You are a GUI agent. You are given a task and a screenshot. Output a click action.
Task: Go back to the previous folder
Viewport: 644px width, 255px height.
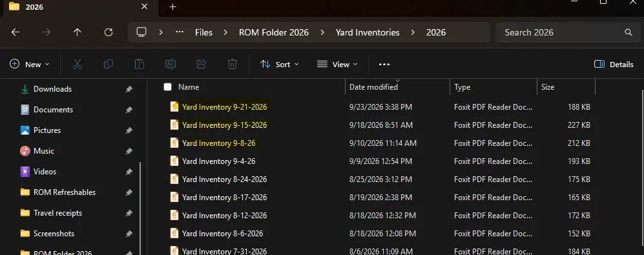16,32
